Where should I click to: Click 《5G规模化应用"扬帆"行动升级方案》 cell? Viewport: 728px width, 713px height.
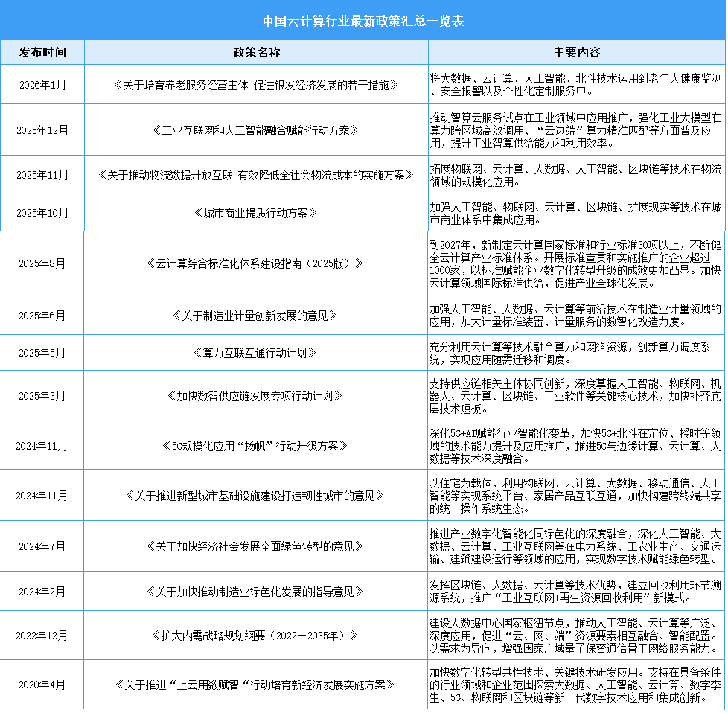tap(255, 445)
